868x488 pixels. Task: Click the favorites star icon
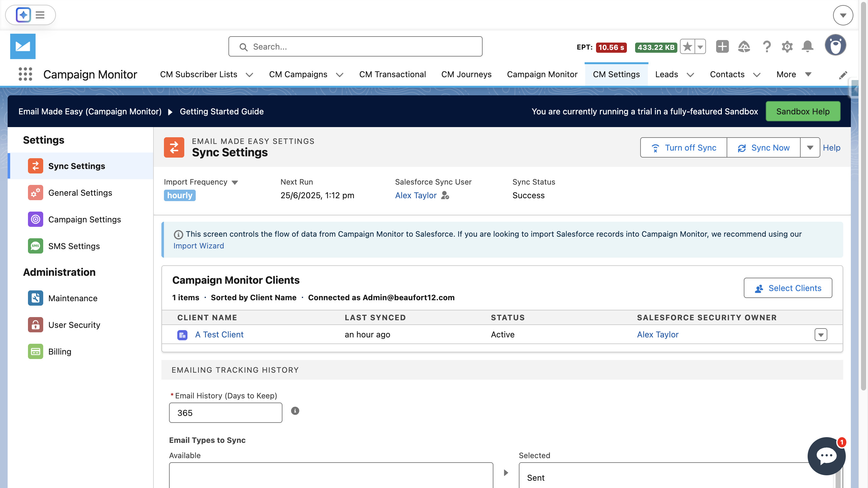tap(688, 46)
